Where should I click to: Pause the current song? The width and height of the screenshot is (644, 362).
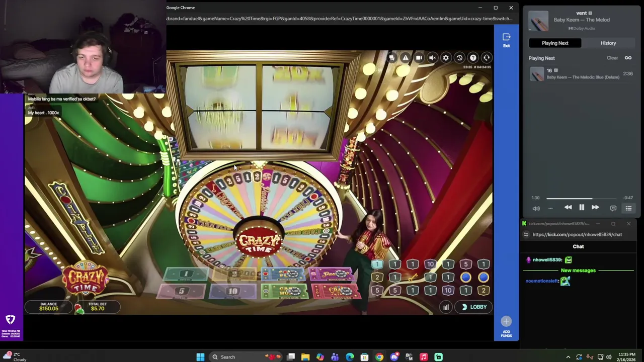coord(582,208)
